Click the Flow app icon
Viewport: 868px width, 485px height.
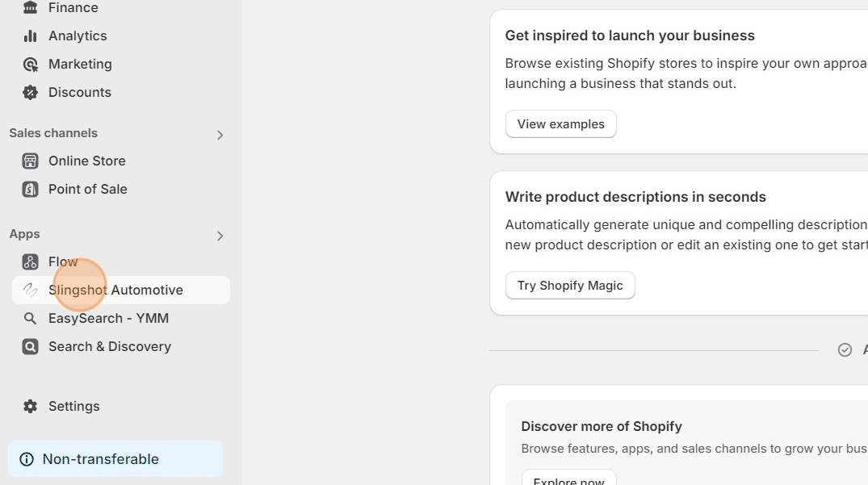click(30, 262)
